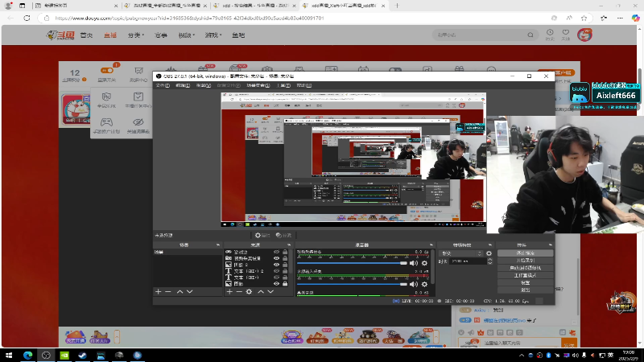Click Start Virtual Camera button in OBS Controls

pos(526,268)
